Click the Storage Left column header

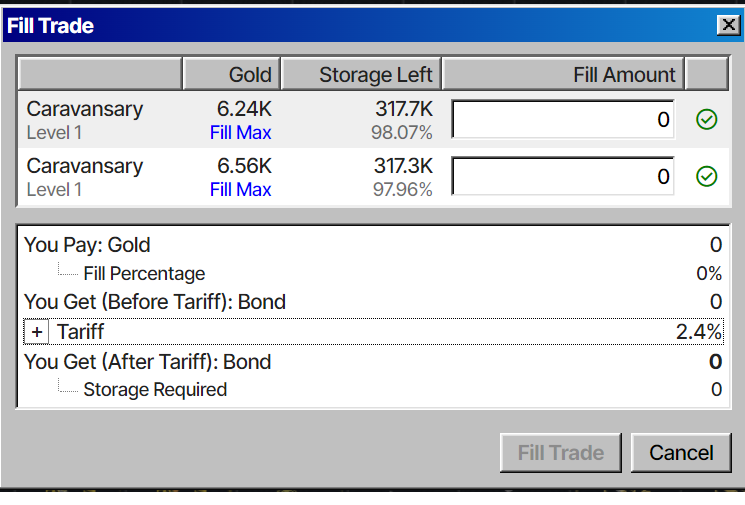point(361,74)
